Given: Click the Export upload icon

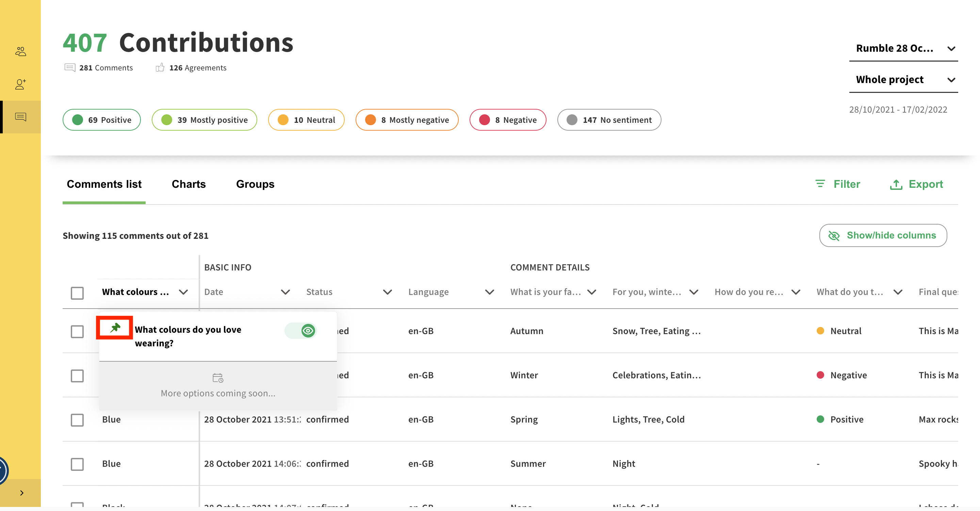Looking at the screenshot, I should coord(896,184).
